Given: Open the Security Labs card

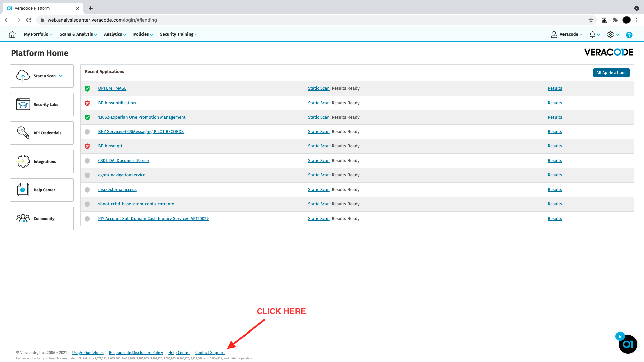Looking at the screenshot, I should (x=42, y=105).
